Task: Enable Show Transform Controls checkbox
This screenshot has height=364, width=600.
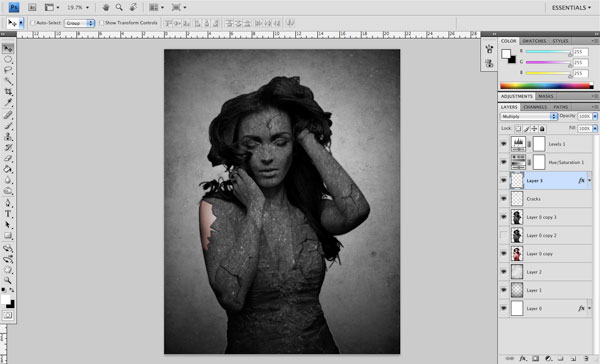Action: 101,23
